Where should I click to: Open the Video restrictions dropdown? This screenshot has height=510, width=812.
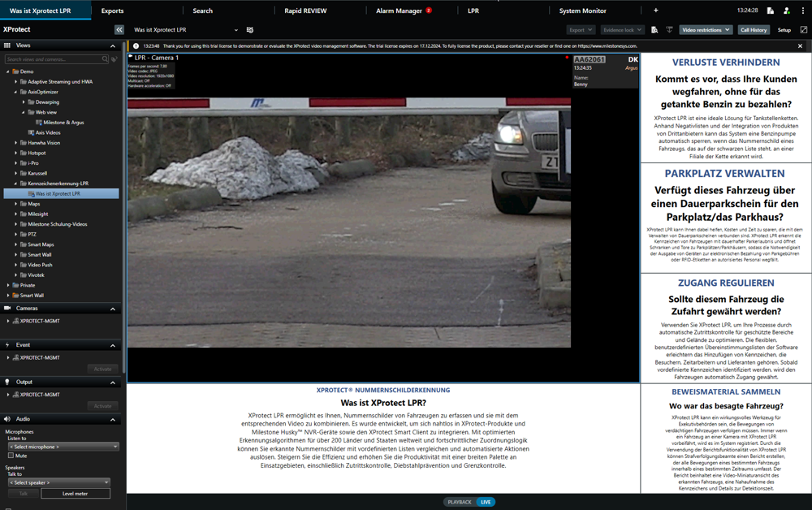[x=705, y=30]
